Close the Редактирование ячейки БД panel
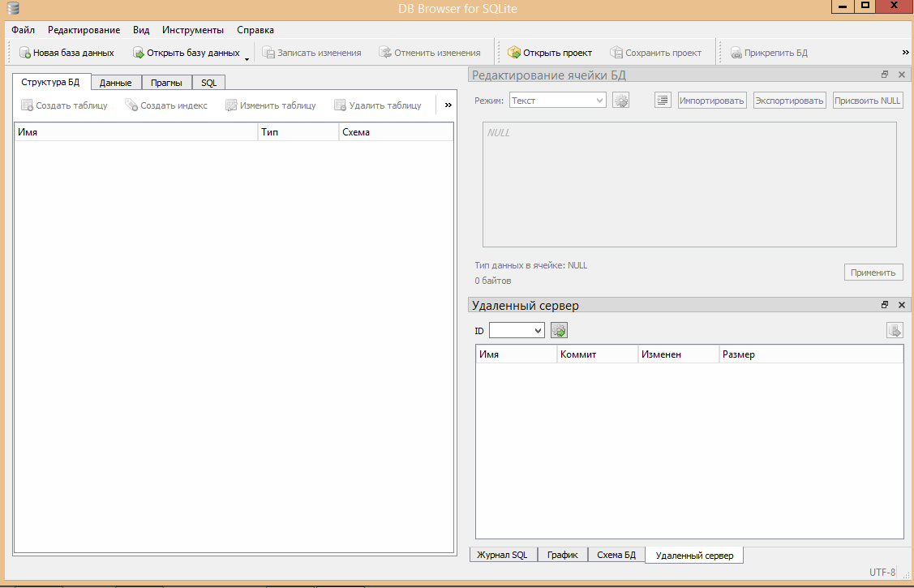The width and height of the screenshot is (914, 588). pyautogui.click(x=902, y=75)
